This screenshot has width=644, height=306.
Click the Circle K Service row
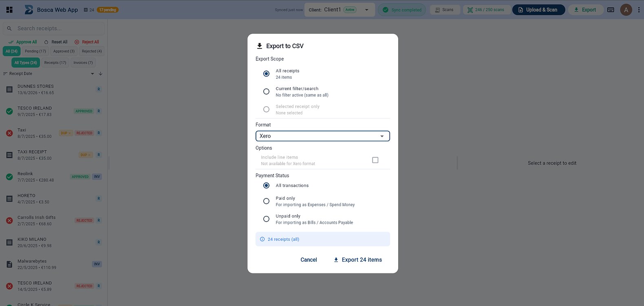click(x=54, y=304)
